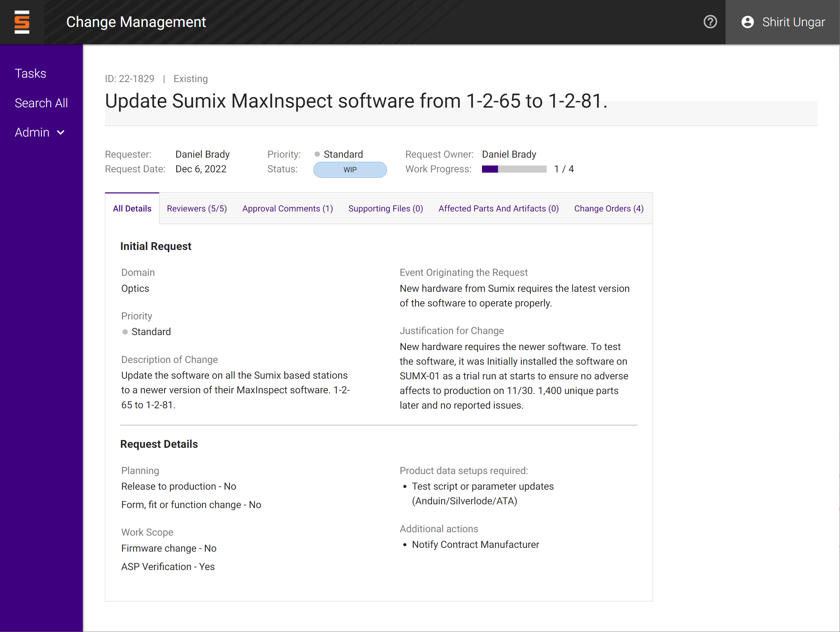
Task: Click the request title heading text
Action: pos(356,101)
